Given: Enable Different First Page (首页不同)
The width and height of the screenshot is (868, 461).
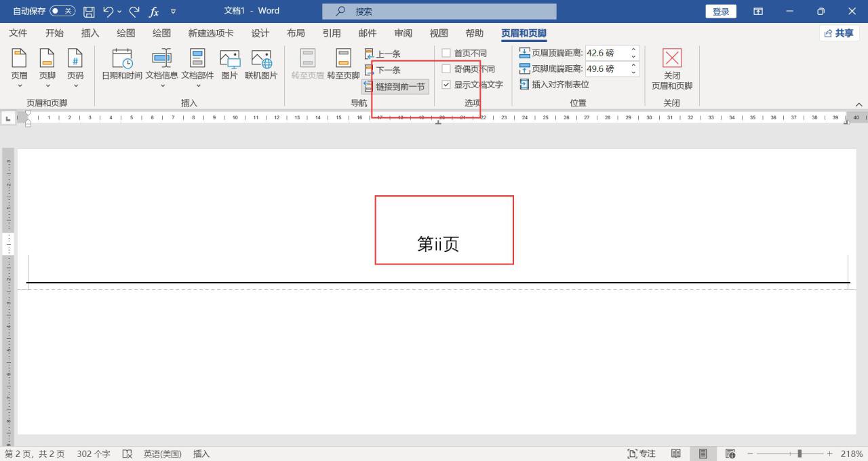Looking at the screenshot, I should tap(446, 53).
